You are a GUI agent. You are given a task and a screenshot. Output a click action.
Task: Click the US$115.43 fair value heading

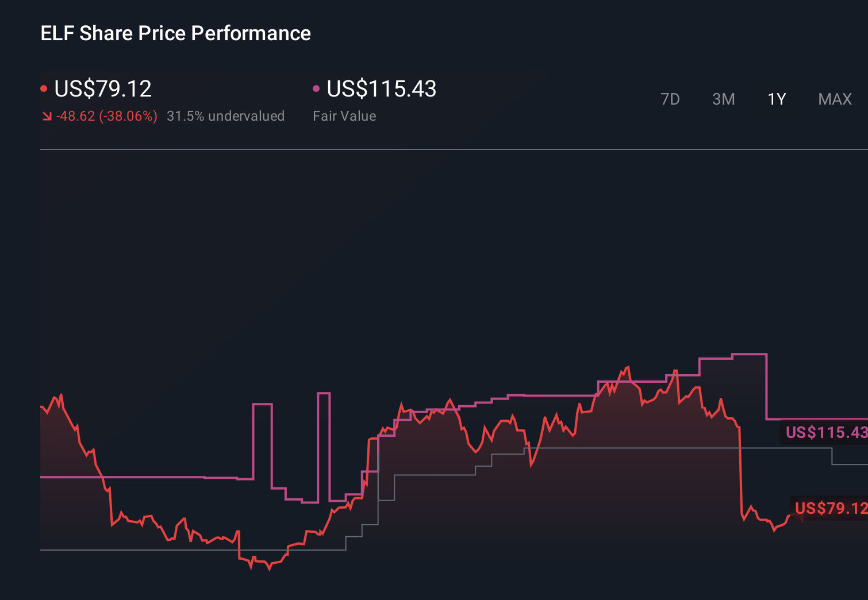point(381,89)
